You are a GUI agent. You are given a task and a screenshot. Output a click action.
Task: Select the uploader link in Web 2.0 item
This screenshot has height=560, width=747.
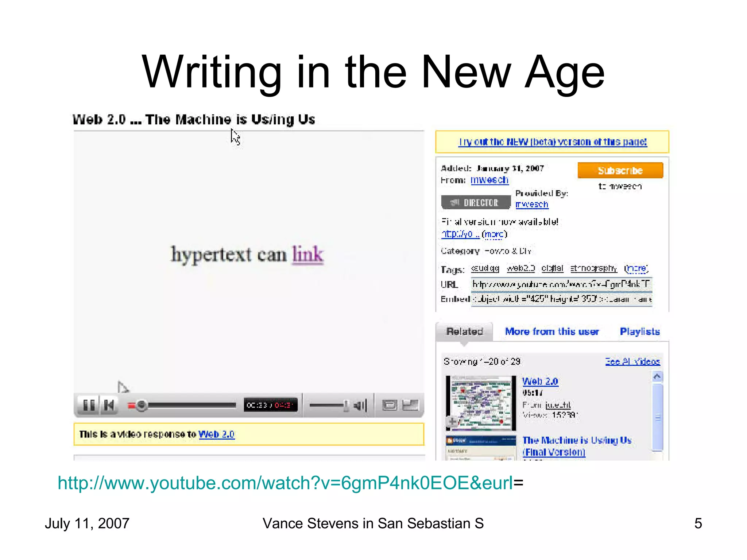pyautogui.click(x=558, y=405)
